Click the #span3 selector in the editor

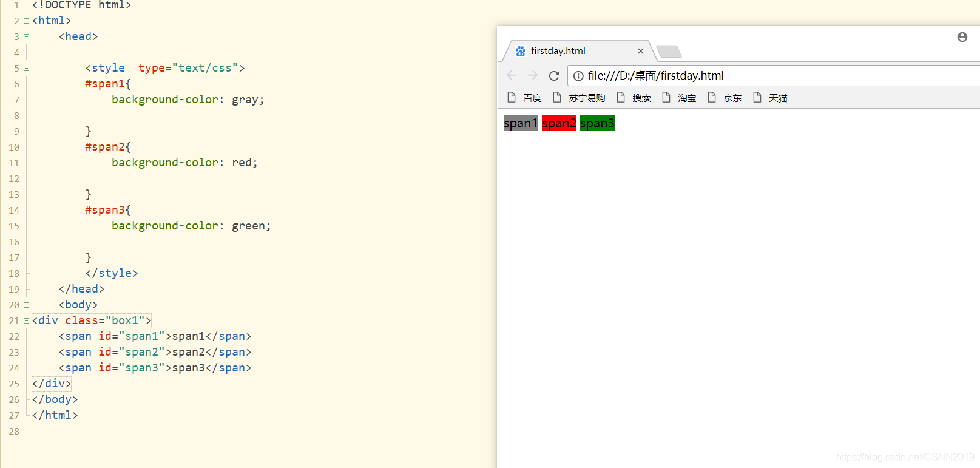[108, 210]
